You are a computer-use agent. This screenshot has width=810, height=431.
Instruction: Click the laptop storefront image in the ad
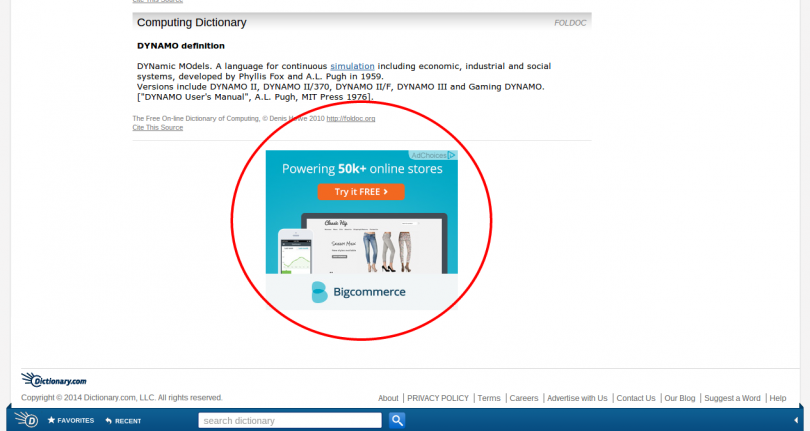click(x=375, y=243)
